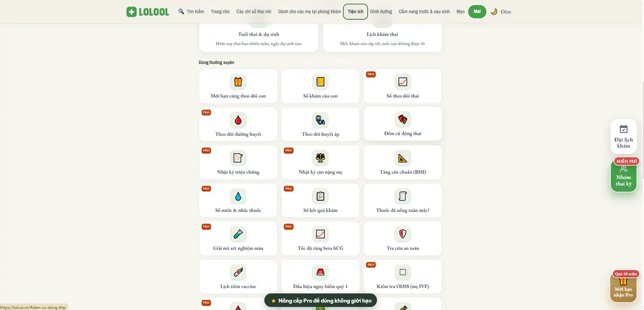Viewport: 644px width, 310px height.
Task: Click the water drop icon for Sổ nước & nhắc thuốc
Action: pyautogui.click(x=238, y=196)
